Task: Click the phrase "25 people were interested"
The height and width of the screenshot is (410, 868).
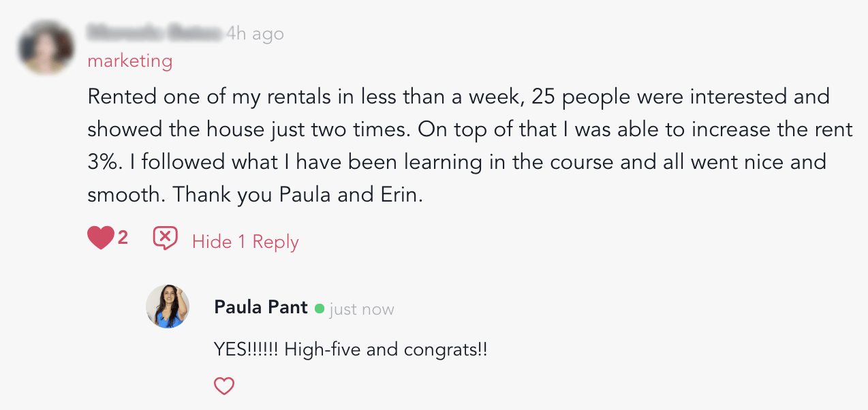Action: click(x=608, y=96)
